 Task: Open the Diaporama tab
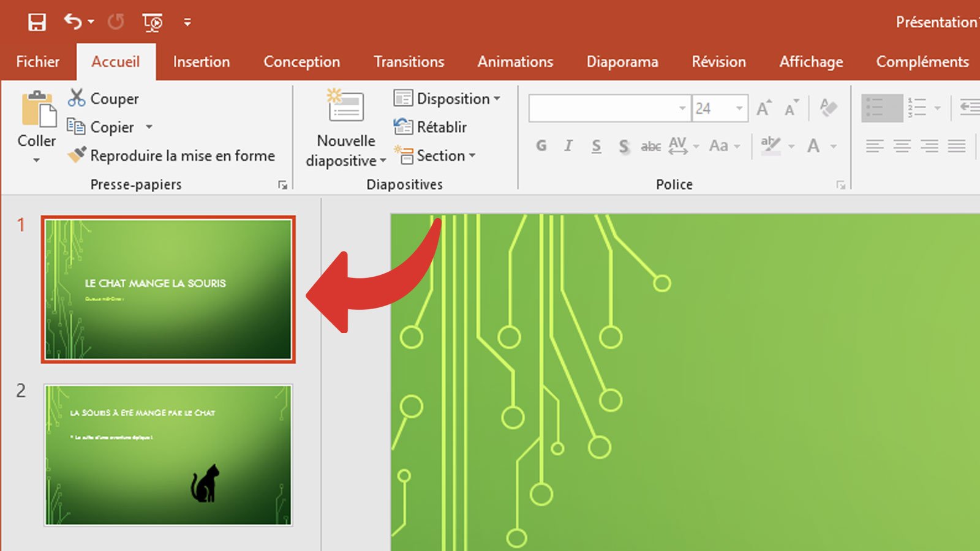pyautogui.click(x=622, y=61)
